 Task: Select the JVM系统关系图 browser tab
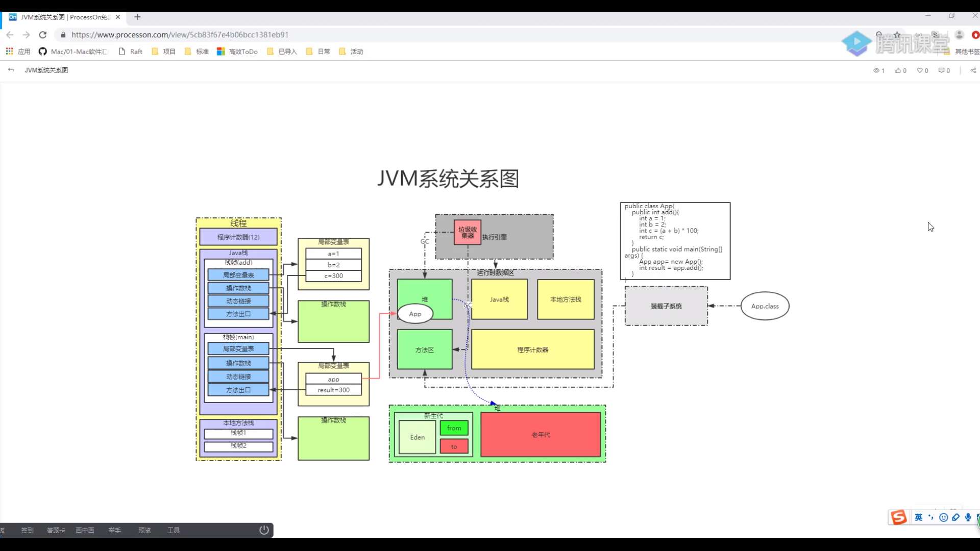pyautogui.click(x=65, y=17)
